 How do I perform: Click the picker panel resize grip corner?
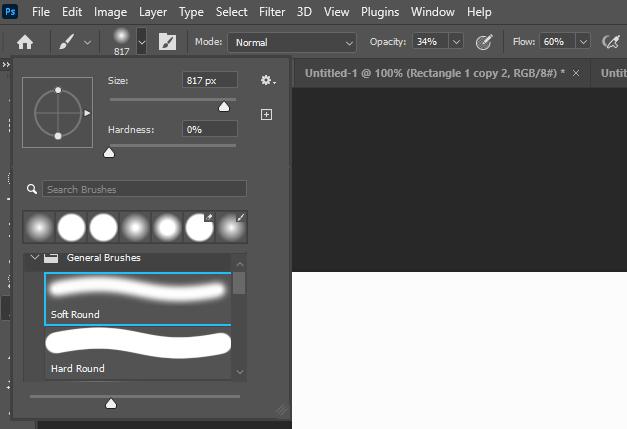pyautogui.click(x=282, y=410)
